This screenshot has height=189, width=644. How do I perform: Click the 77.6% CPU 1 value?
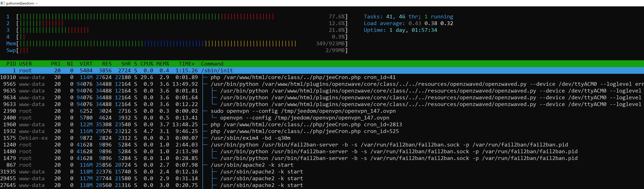pyautogui.click(x=336, y=17)
